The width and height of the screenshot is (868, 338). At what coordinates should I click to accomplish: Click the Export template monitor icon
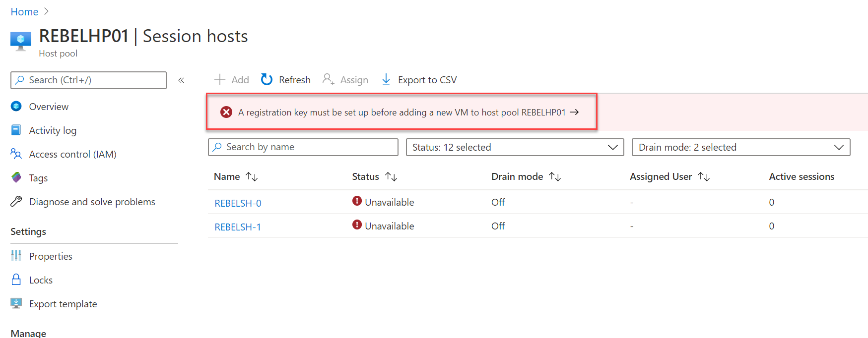click(x=16, y=303)
